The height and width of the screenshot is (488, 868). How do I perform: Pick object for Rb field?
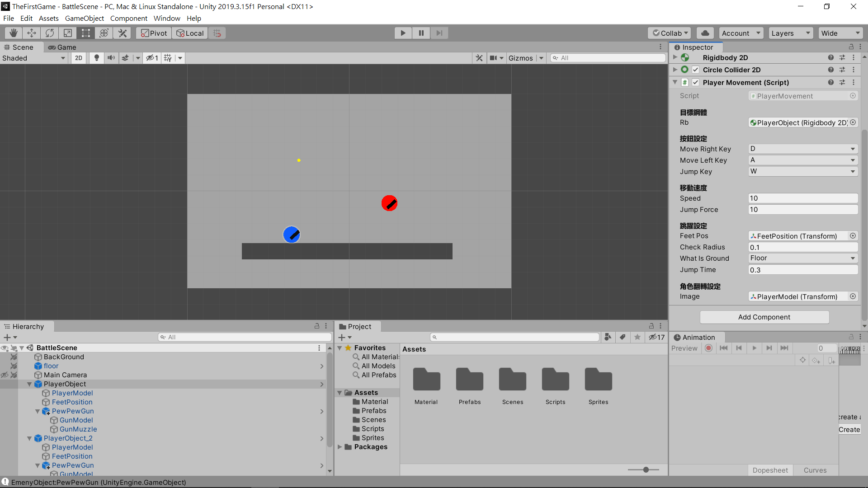tap(853, 122)
